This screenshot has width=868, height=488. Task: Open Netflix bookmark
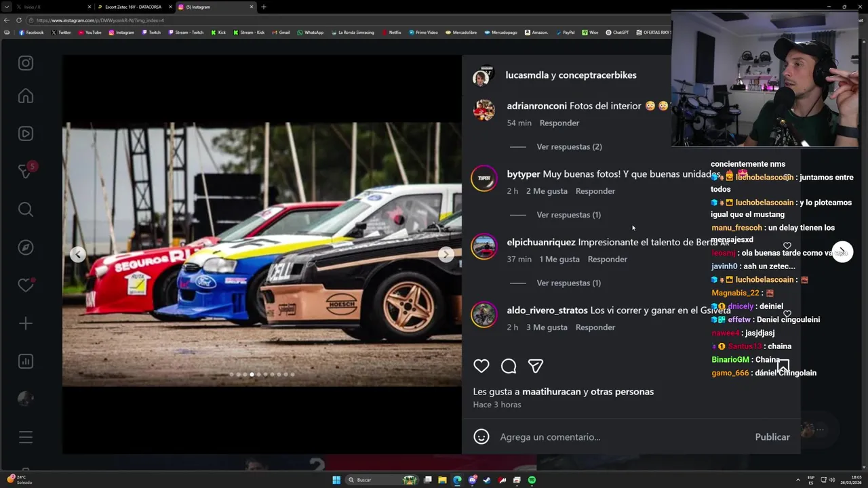(x=391, y=33)
